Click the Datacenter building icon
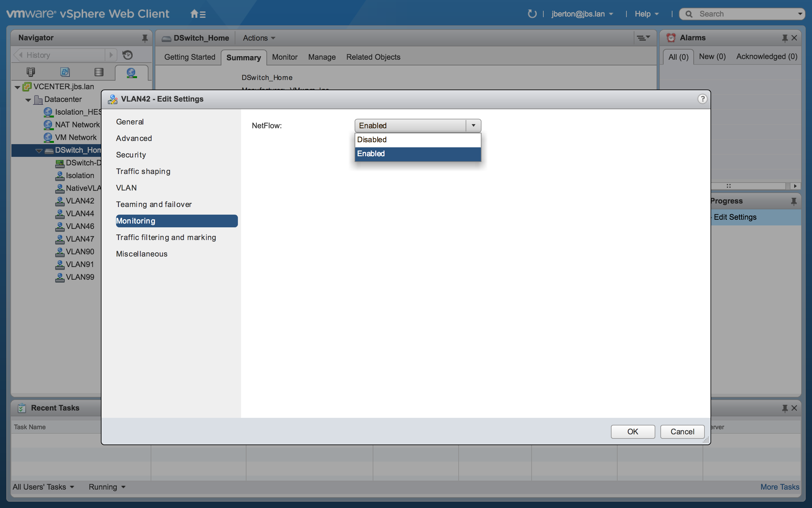This screenshot has height=508, width=812. (38, 99)
